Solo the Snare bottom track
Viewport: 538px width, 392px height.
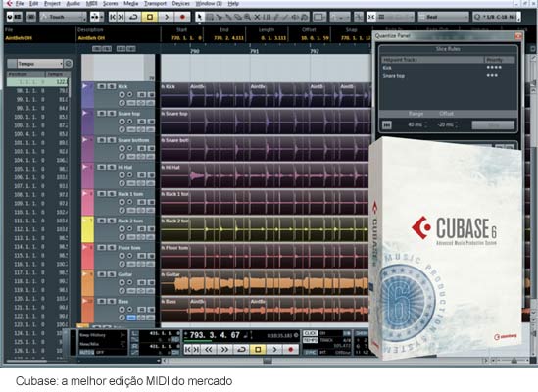tap(112, 140)
